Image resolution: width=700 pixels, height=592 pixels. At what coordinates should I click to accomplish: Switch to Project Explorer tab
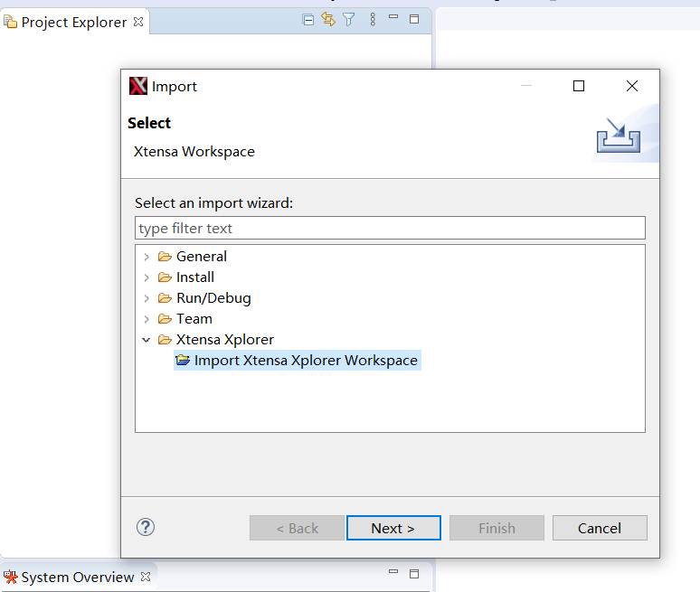pyautogui.click(x=74, y=22)
